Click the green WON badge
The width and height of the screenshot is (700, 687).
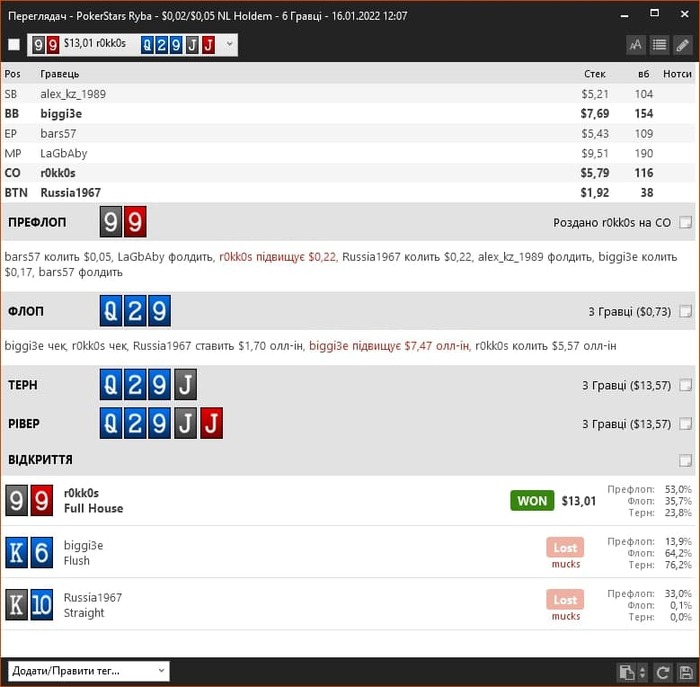532,501
